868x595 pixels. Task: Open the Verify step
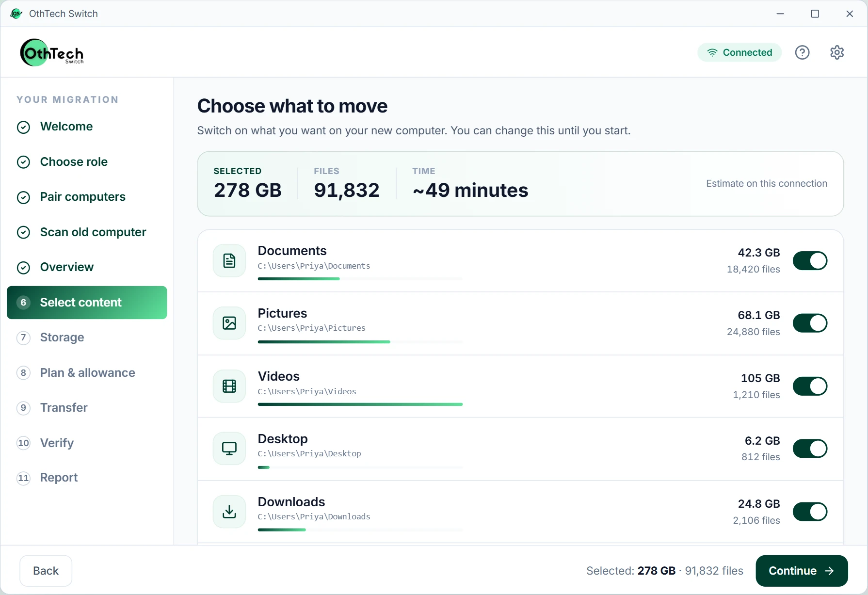tap(87, 443)
